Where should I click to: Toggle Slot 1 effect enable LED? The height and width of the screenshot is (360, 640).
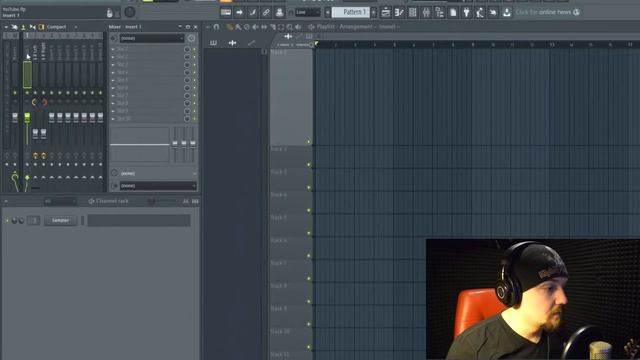(x=195, y=49)
